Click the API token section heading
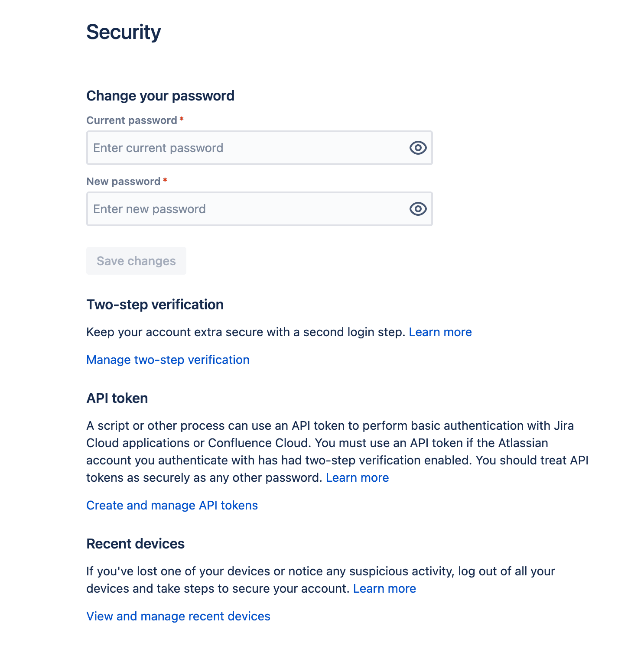The image size is (644, 662). (x=117, y=398)
